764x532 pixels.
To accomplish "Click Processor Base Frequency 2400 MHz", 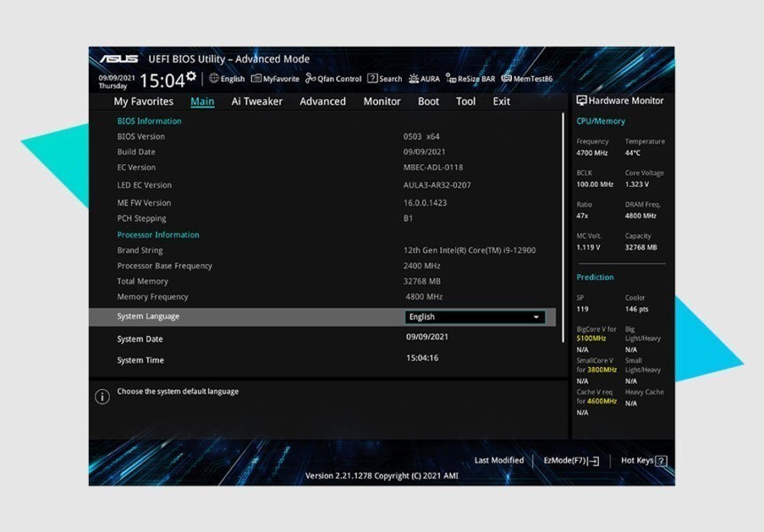I will [421, 266].
